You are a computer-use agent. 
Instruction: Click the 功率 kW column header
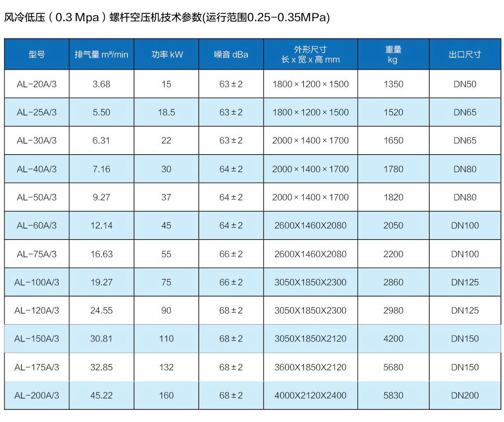coord(167,54)
